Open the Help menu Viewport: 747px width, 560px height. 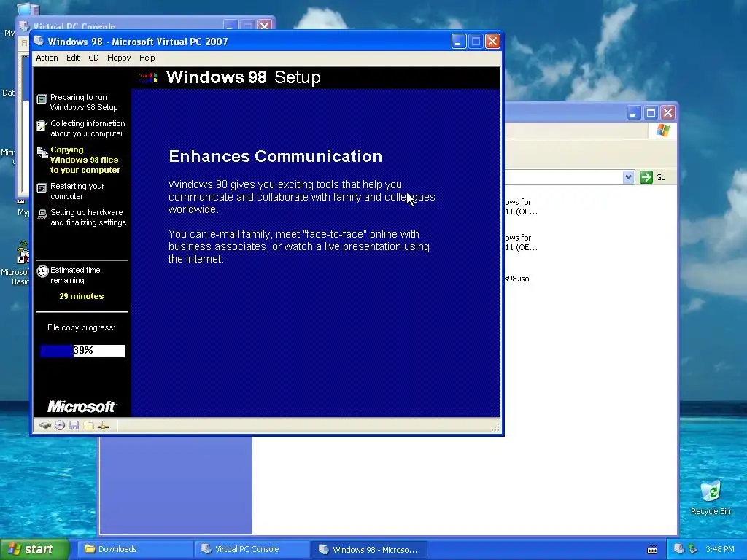click(147, 58)
